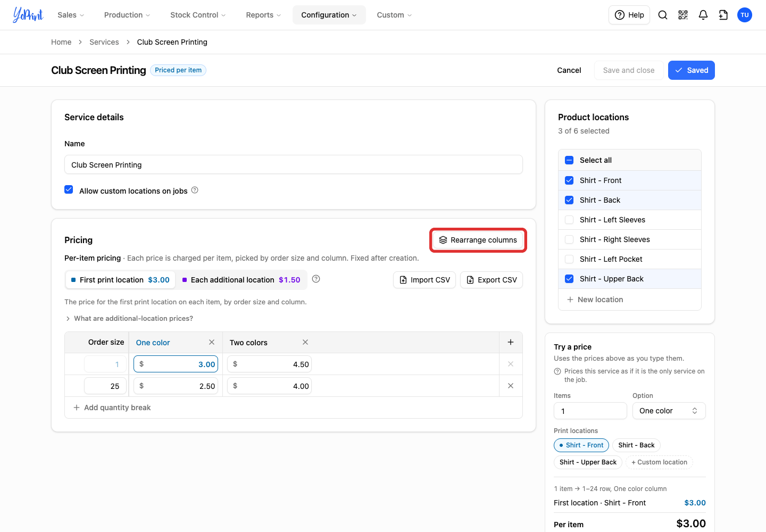Open the Custom menu
766x532 pixels.
coord(394,15)
